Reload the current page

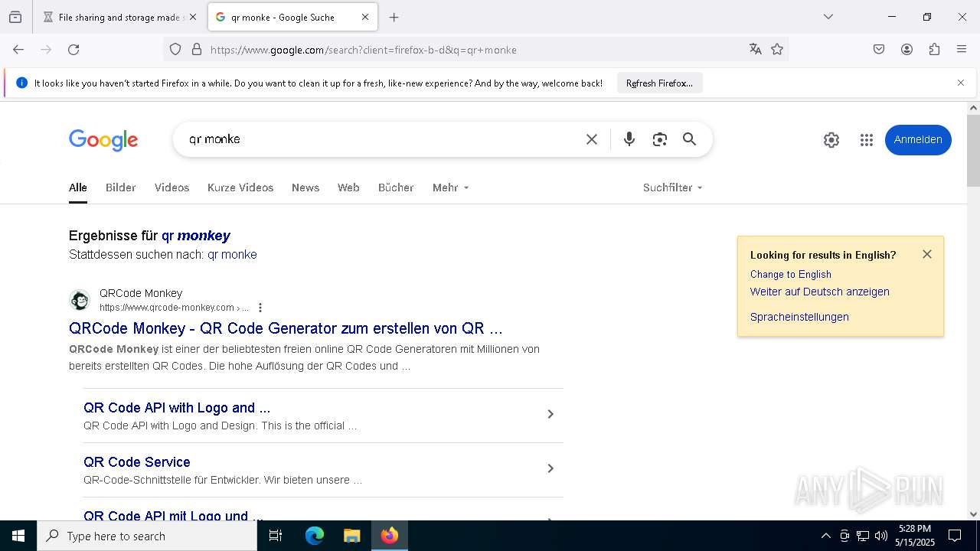click(x=73, y=50)
